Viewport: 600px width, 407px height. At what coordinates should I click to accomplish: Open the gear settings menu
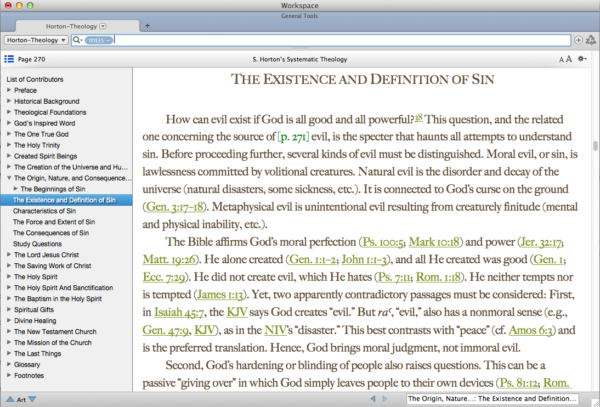[x=581, y=61]
